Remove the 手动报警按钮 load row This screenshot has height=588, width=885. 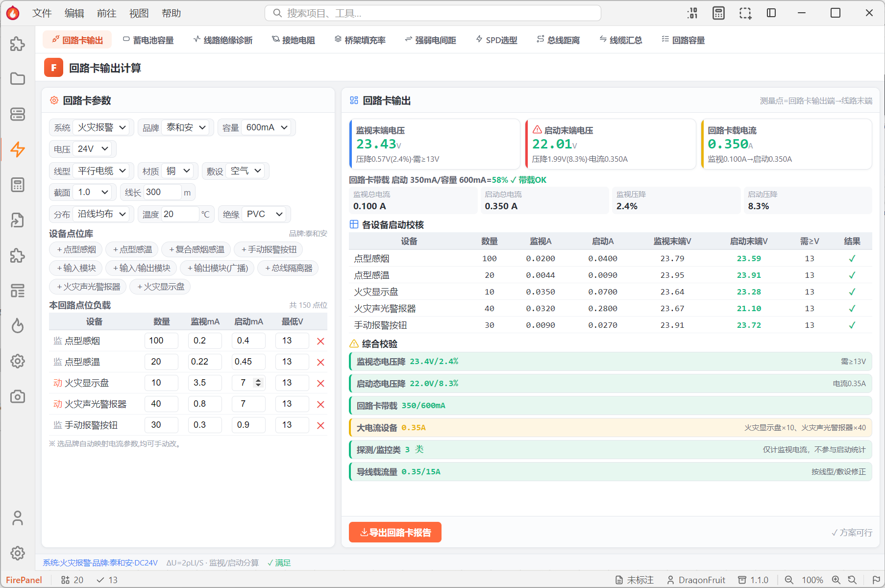tap(321, 425)
